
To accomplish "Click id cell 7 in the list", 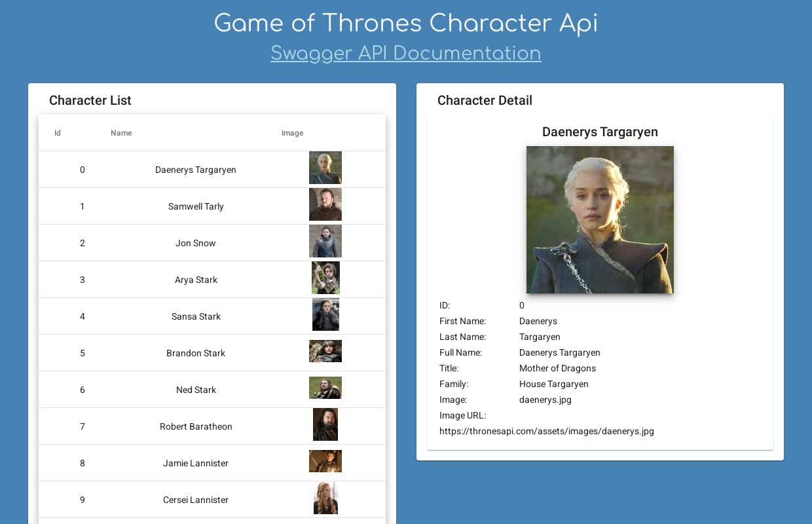I will point(83,426).
